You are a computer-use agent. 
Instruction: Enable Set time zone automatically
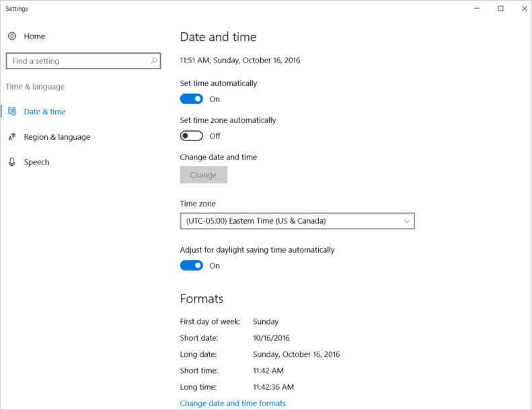pos(192,136)
